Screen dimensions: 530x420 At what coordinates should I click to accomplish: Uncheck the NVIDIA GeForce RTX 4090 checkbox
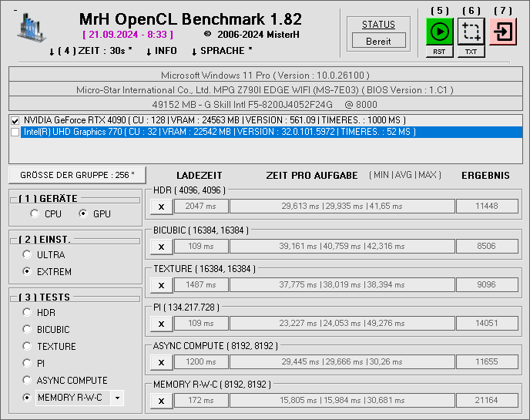15,121
